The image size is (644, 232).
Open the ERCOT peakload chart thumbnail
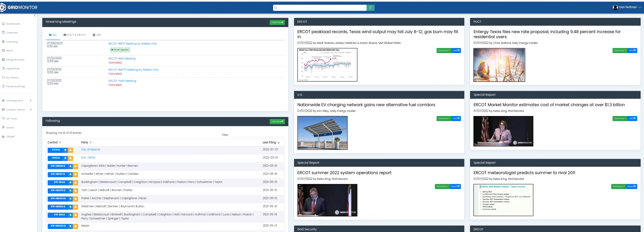327,65
